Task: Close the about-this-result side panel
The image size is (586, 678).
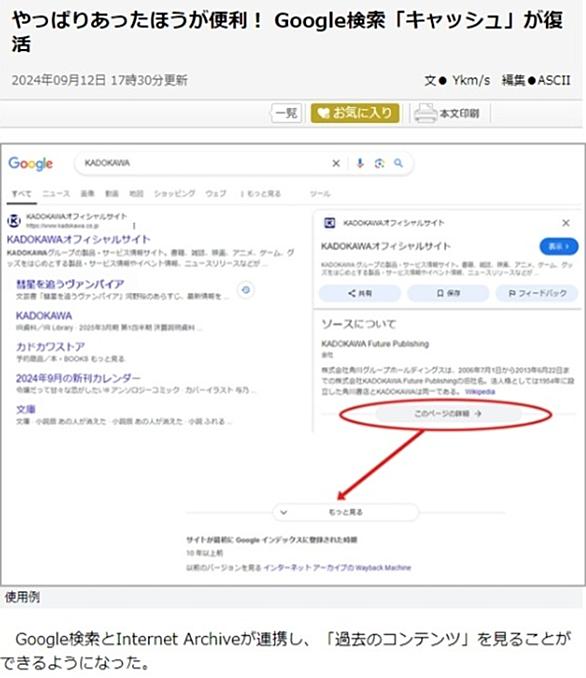Action: [566, 223]
